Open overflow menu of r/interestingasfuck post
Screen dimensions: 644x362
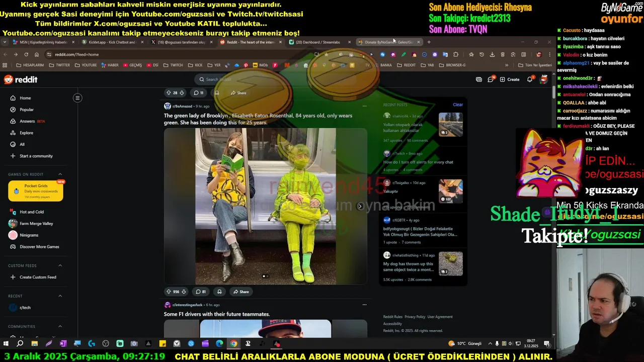pos(364,305)
